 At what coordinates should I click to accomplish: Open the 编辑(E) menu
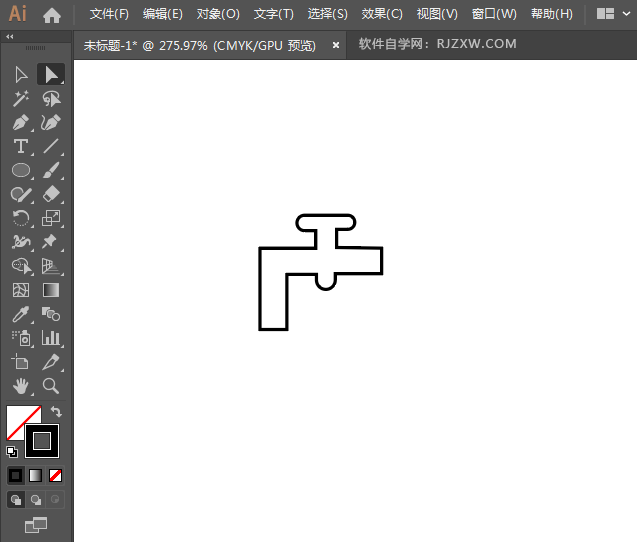tap(162, 14)
